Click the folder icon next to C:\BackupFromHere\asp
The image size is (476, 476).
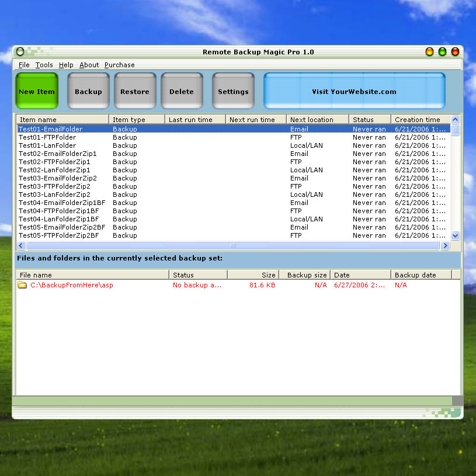tap(22, 285)
